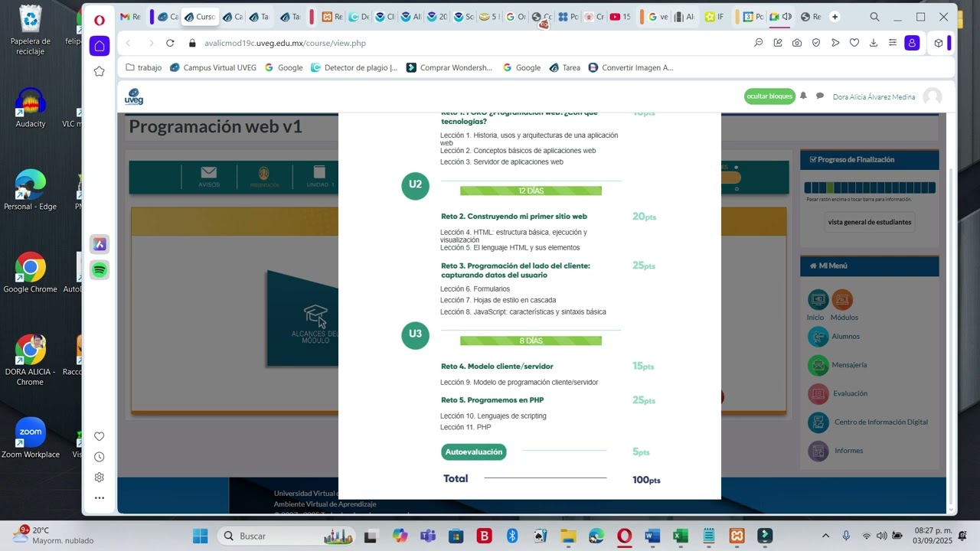980x551 pixels.
Task: Switch to the YouTube browser tab
Action: coord(619,17)
